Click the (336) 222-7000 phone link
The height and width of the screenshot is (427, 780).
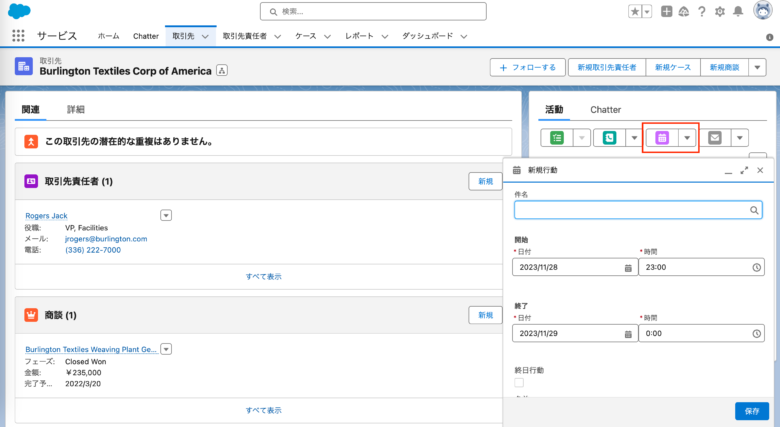click(x=93, y=250)
